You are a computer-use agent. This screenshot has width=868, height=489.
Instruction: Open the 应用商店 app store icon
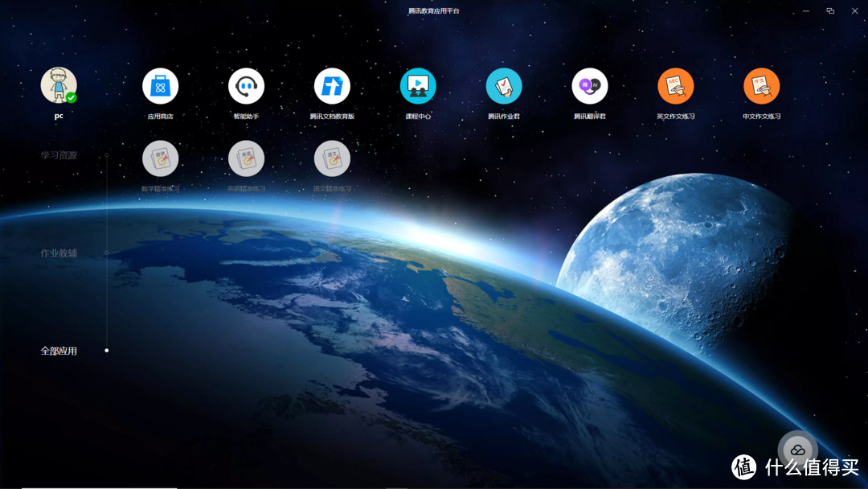(160, 86)
